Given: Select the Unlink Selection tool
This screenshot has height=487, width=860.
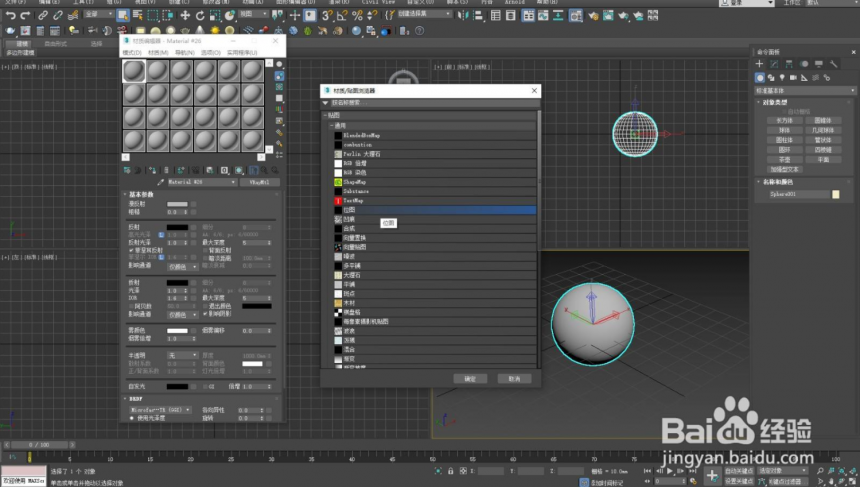Looking at the screenshot, I should point(58,15).
